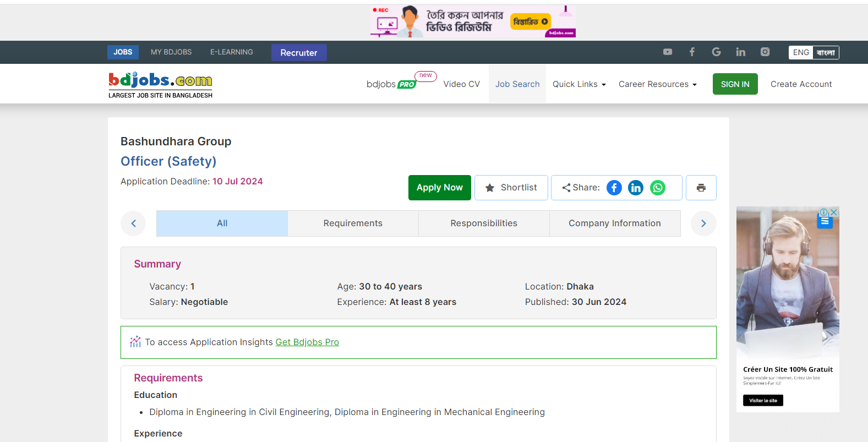Select the JOBS top tab
This screenshot has height=442, width=868.
point(123,52)
